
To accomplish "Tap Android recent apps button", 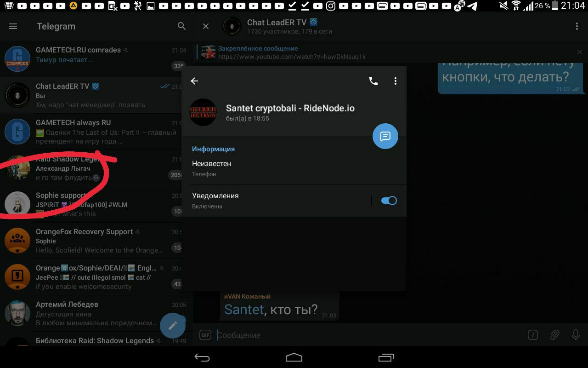I will 386,357.
